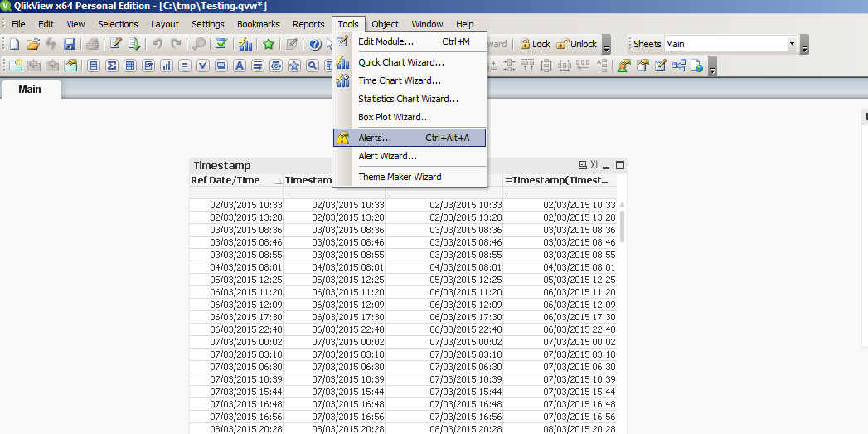This screenshot has height=434, width=868.
Task: Click the Redo arrow icon
Action: 176,44
